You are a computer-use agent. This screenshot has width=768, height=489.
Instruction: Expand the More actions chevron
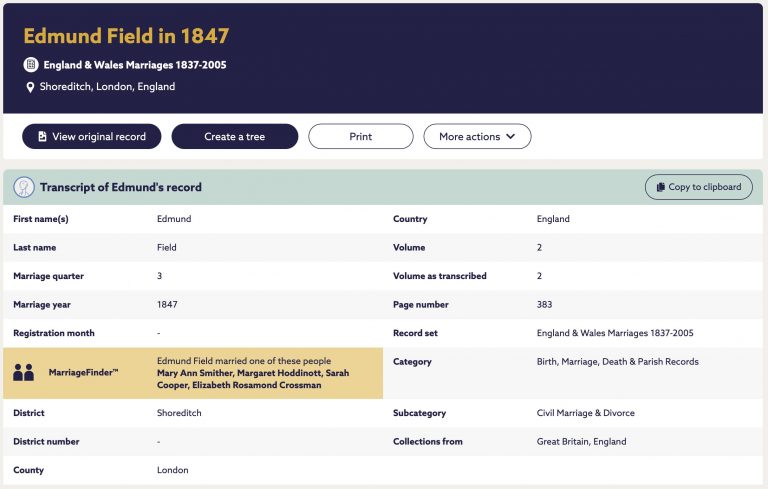click(510, 136)
